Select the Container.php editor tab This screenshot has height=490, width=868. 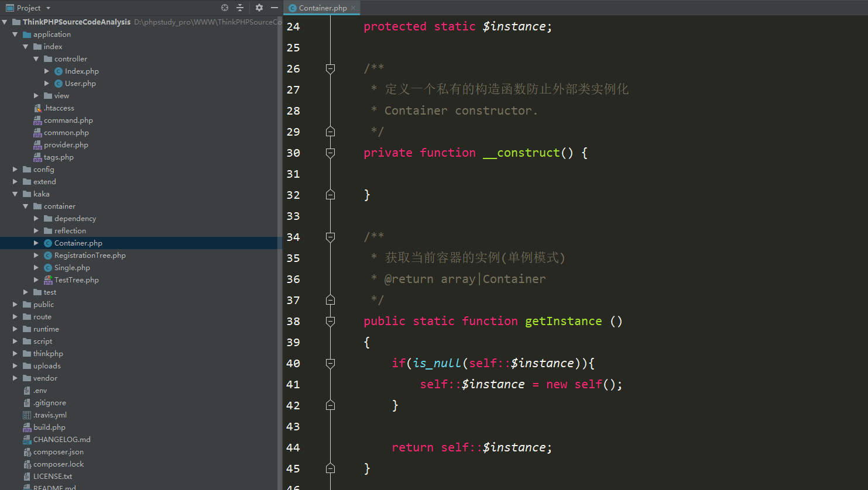[x=322, y=8]
